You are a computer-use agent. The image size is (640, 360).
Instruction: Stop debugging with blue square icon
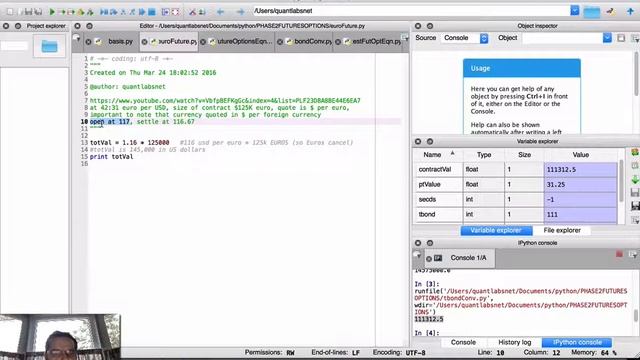click(152, 12)
